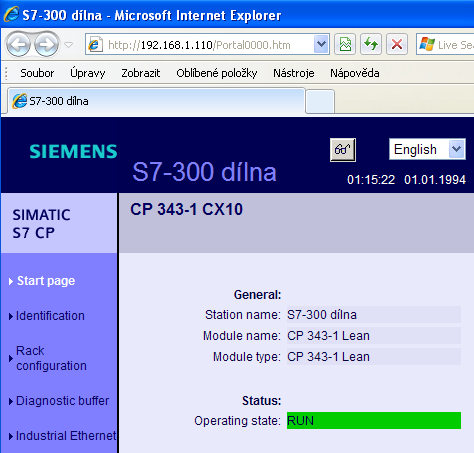Screen dimensions: 474x453
Task: Go back with the browser Back arrow
Action: 18,44
